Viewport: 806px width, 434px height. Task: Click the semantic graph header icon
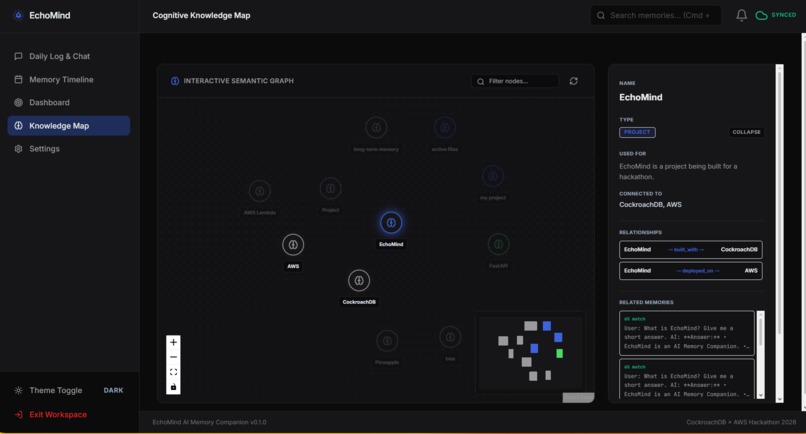coord(175,81)
